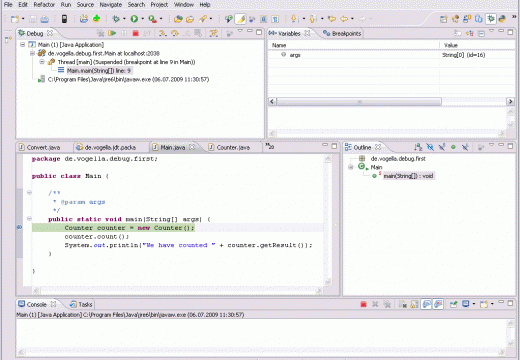The width and height of the screenshot is (520, 360).
Task: Click Show Logical Structure icon in Variables view
Action: pyautogui.click(x=469, y=33)
